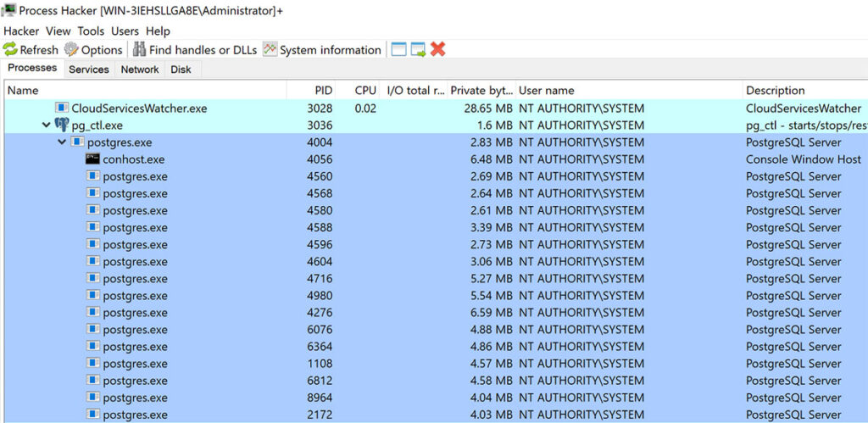Click icon of postgres.exe PID 4004
Screen dimensions: 868x423
coord(77,142)
